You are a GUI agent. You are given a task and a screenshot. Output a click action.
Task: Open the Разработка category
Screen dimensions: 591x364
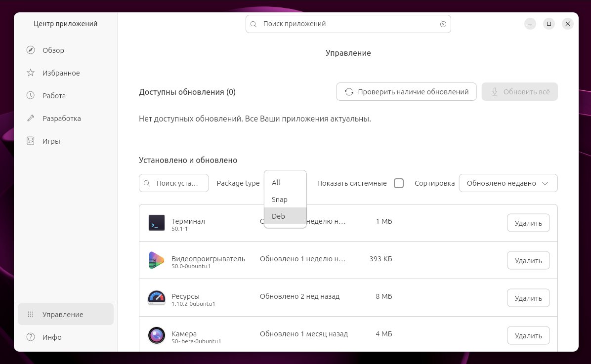pos(66,119)
